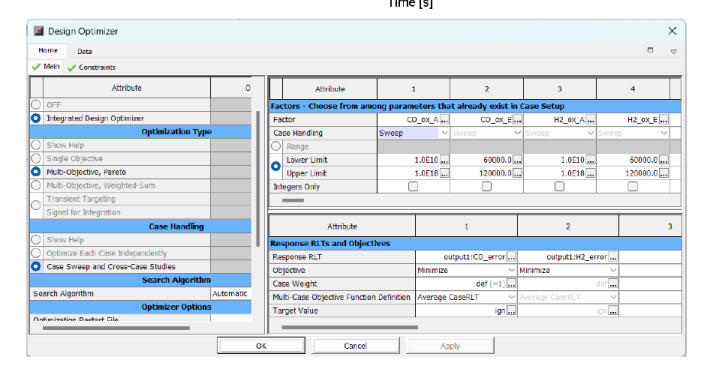
Task: Open ellipsis for H2_ox_E lower limit 60000.0
Action: (x=664, y=160)
